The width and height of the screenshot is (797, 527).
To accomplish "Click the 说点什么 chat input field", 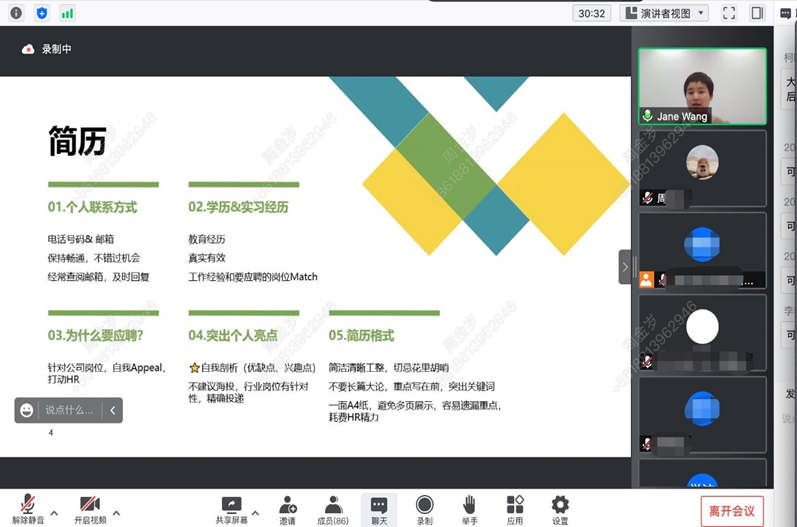I will pyautogui.click(x=69, y=410).
